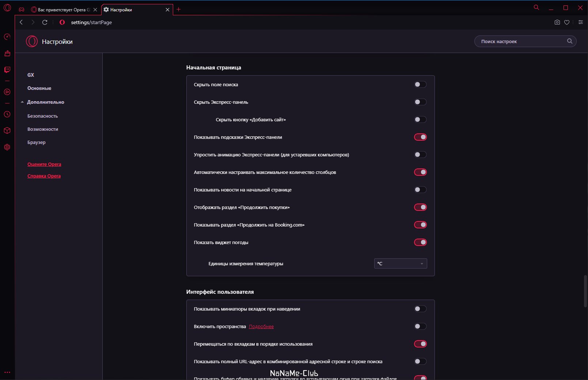This screenshot has width=588, height=380.
Task: Click the address bar settings/startPage
Action: [91, 22]
